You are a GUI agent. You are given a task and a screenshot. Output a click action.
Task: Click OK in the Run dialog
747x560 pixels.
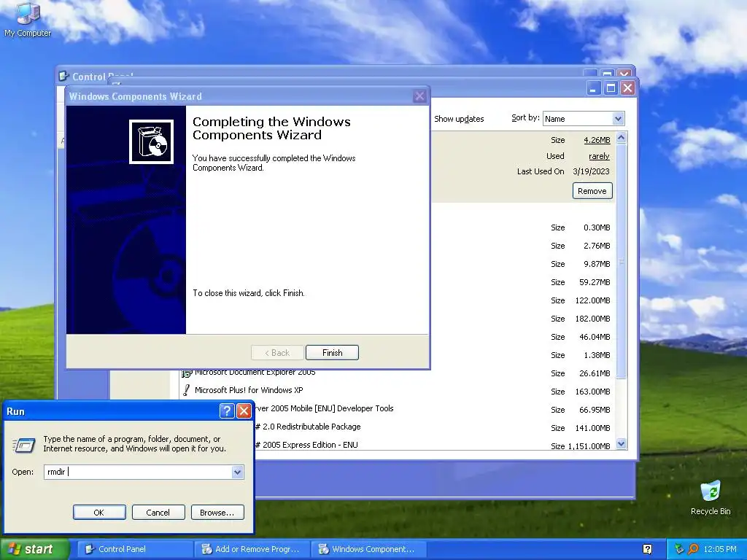tap(99, 513)
